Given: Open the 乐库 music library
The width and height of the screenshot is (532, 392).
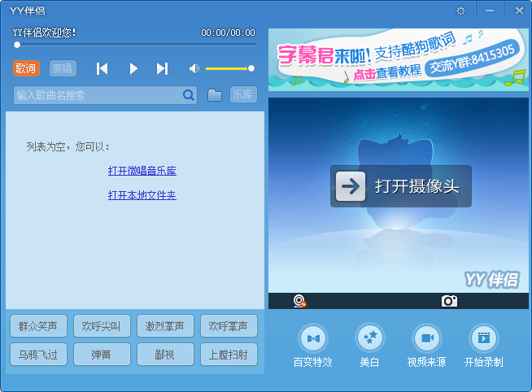Looking at the screenshot, I should click(x=242, y=95).
